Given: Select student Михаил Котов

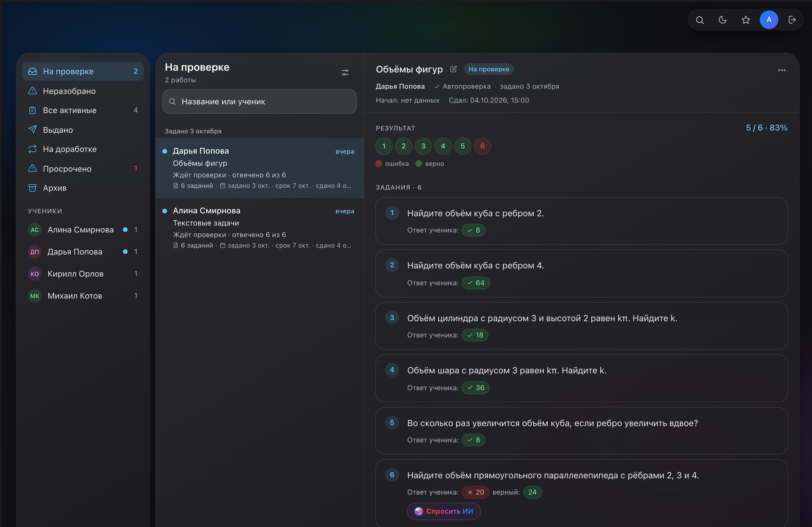Looking at the screenshot, I should click(x=83, y=296).
